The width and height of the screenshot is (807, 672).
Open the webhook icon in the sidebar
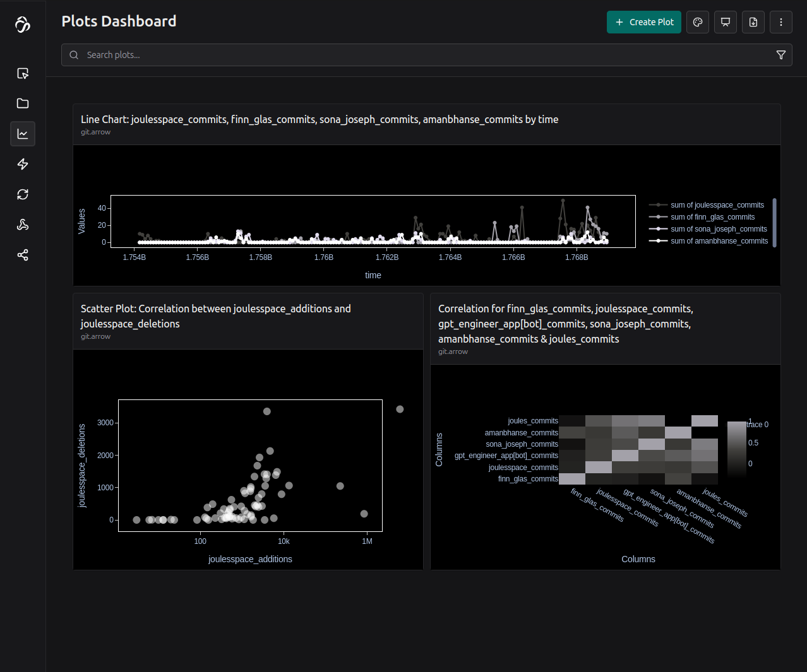(23, 225)
